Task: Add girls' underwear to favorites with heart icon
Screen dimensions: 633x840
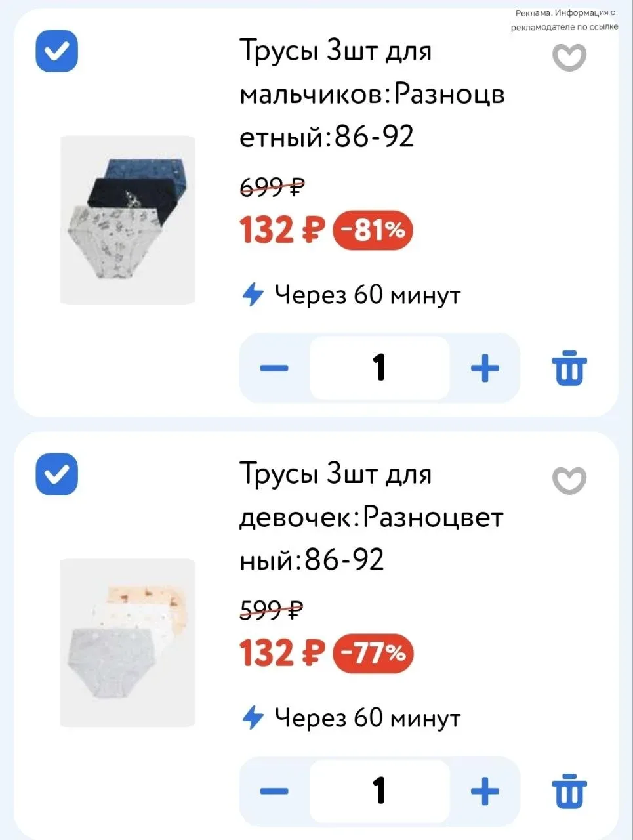Action: [x=569, y=480]
